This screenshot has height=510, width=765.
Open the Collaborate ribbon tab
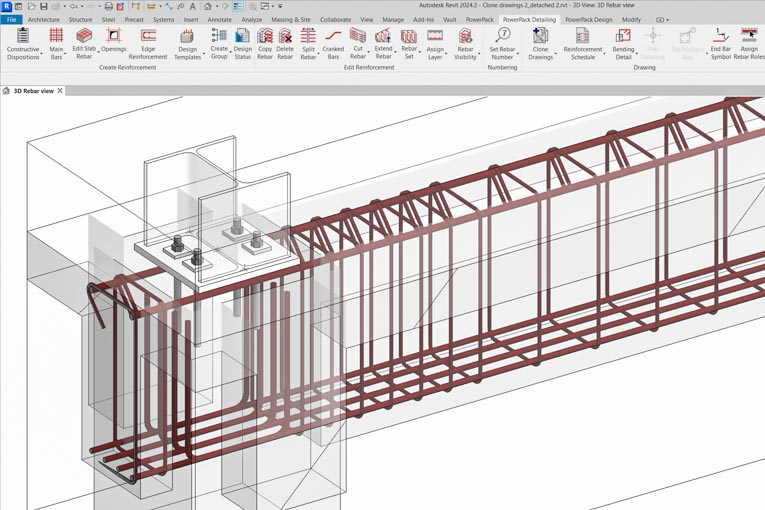[335, 20]
